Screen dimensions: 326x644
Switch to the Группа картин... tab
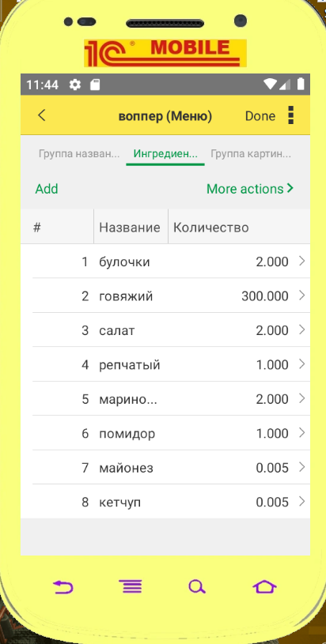coord(251,154)
